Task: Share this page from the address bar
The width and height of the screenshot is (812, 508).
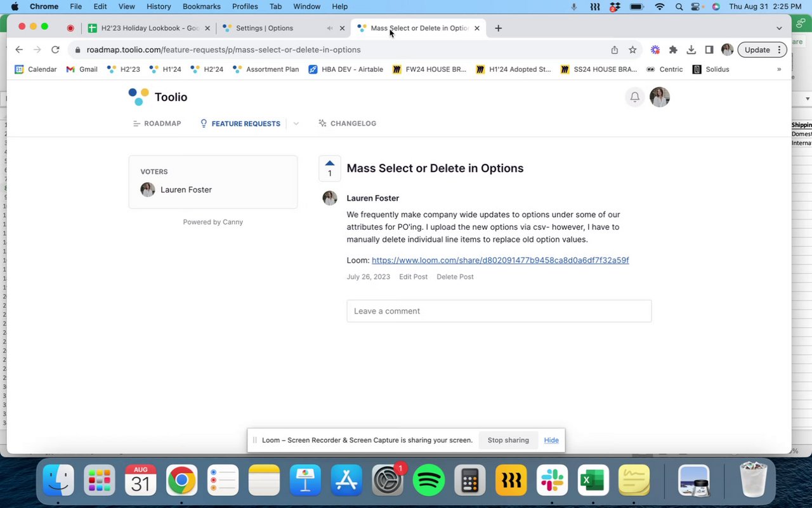Action: [x=614, y=50]
